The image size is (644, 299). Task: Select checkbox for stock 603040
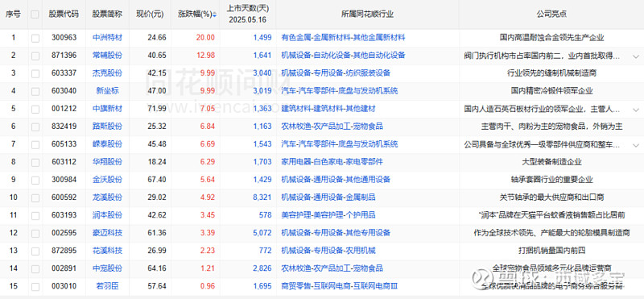click(35, 91)
